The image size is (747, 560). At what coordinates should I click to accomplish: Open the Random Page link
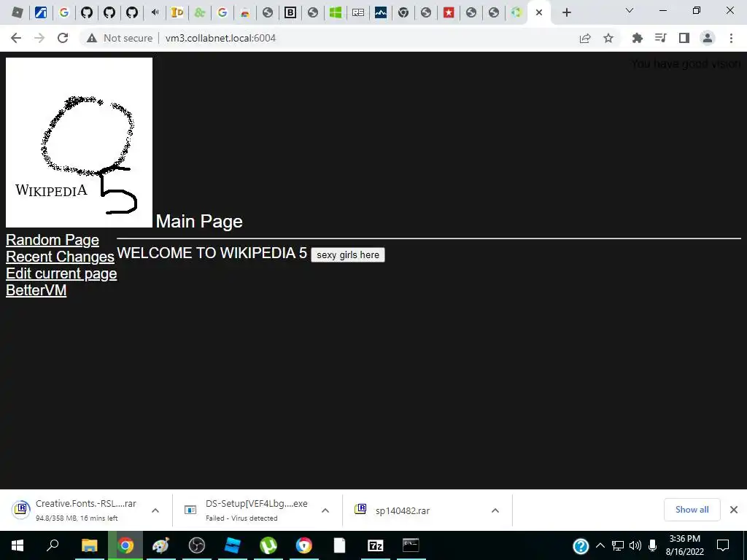53,240
